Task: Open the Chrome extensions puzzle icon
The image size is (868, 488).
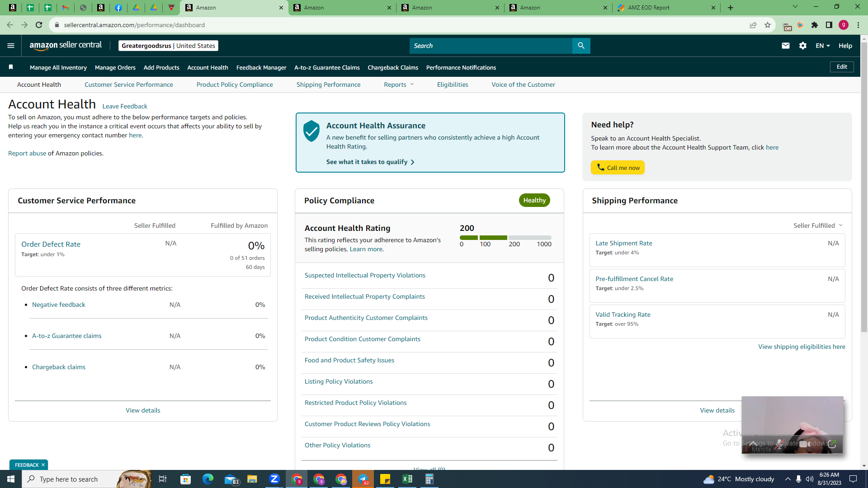Action: tap(815, 25)
